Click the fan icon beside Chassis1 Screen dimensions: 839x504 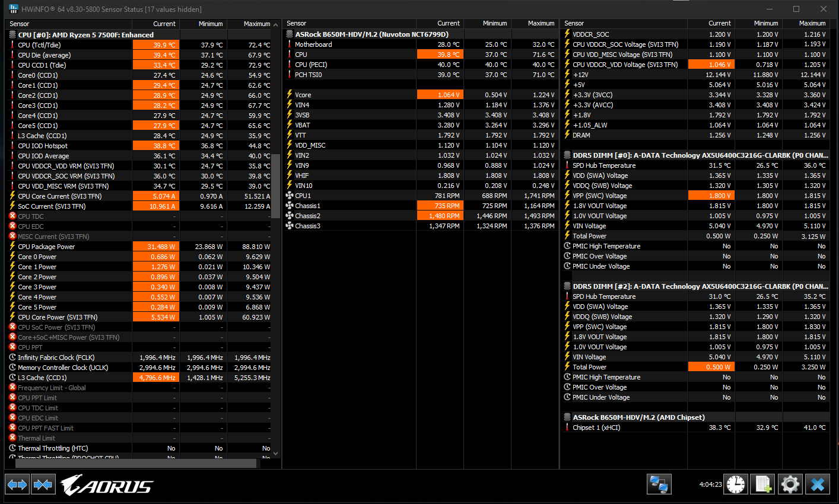click(x=290, y=206)
